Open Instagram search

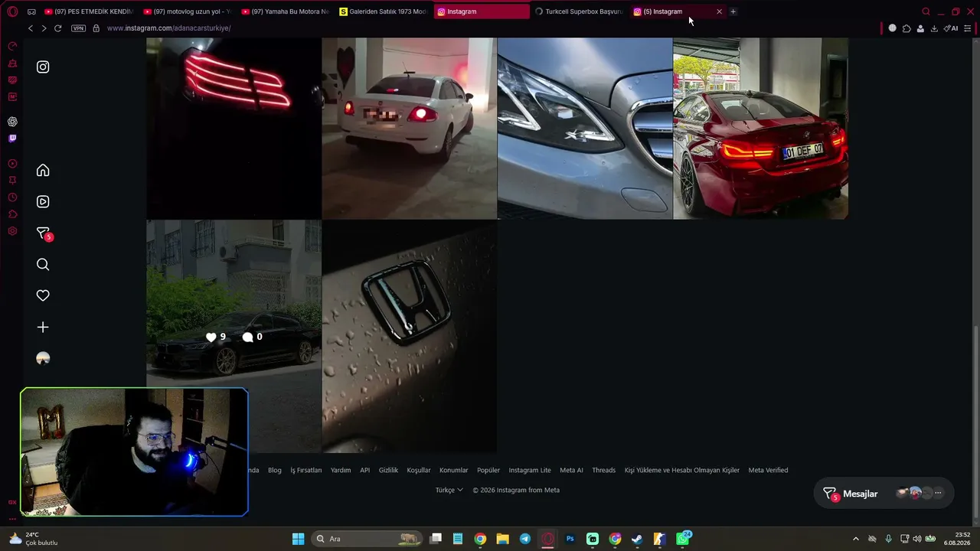pos(43,264)
